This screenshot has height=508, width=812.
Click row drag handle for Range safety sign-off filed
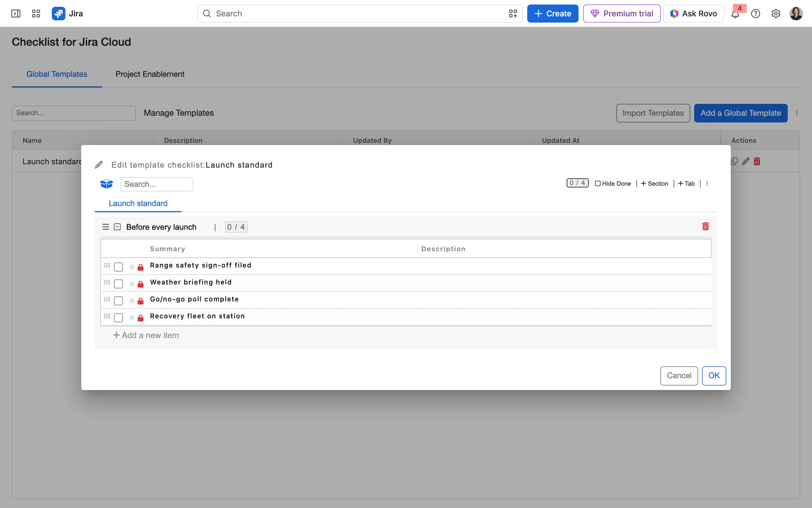pos(107,265)
